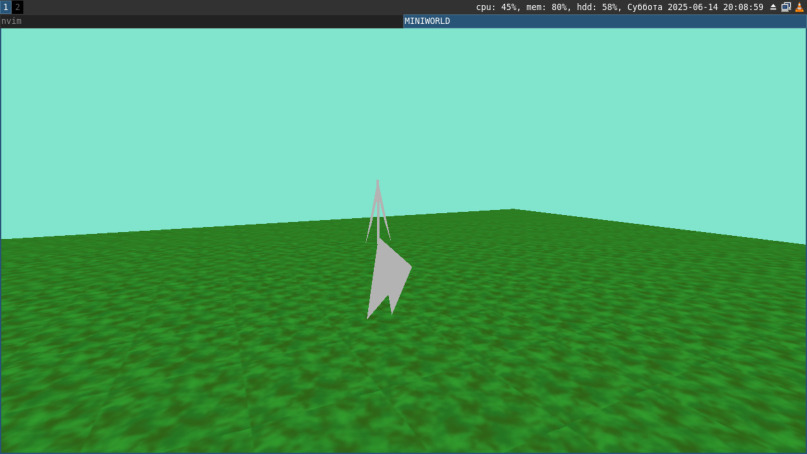Open the eject tray icon
807x454 pixels.
coord(773,7)
